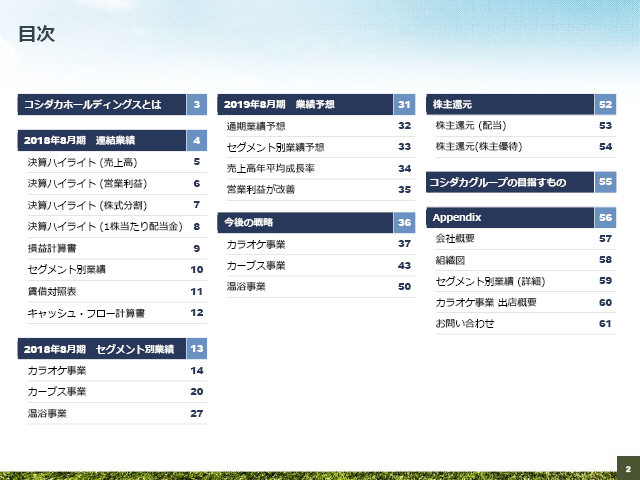Open 売上高年平均成長率 entry
The image size is (640, 480).
tap(321, 169)
